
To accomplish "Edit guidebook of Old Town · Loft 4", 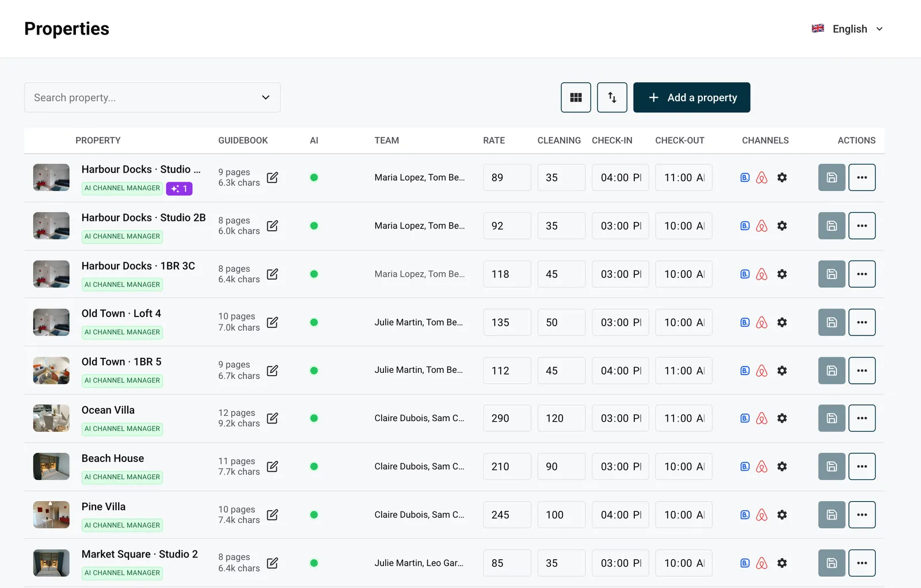I will (273, 322).
